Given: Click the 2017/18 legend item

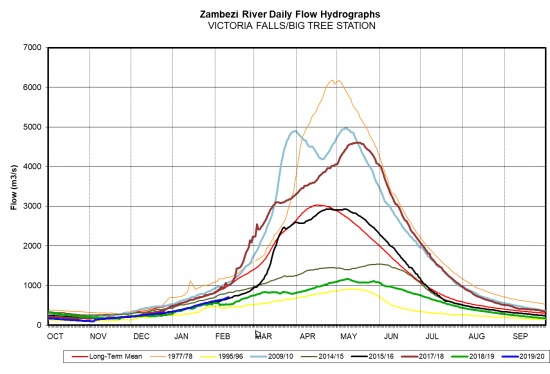Looking at the screenshot, I should pos(423,356).
